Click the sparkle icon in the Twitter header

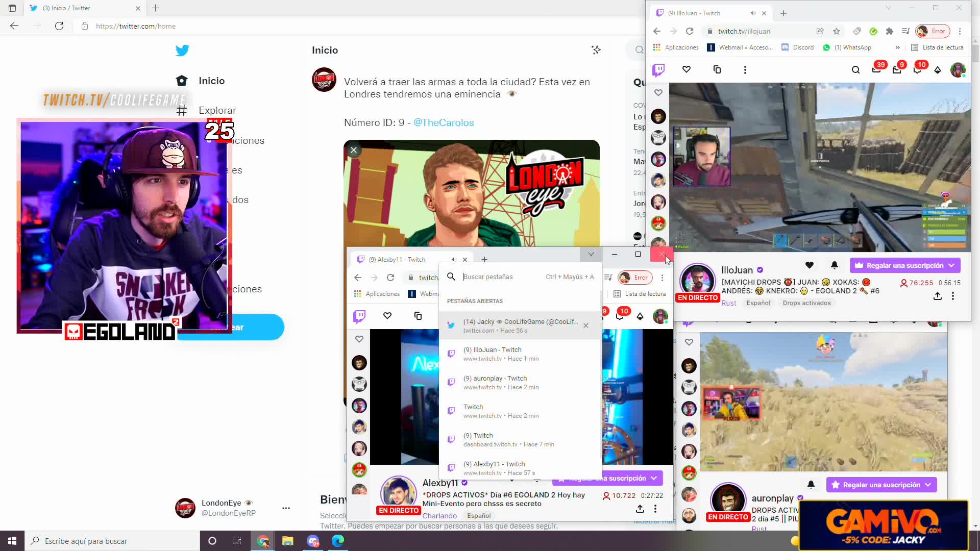pyautogui.click(x=596, y=50)
